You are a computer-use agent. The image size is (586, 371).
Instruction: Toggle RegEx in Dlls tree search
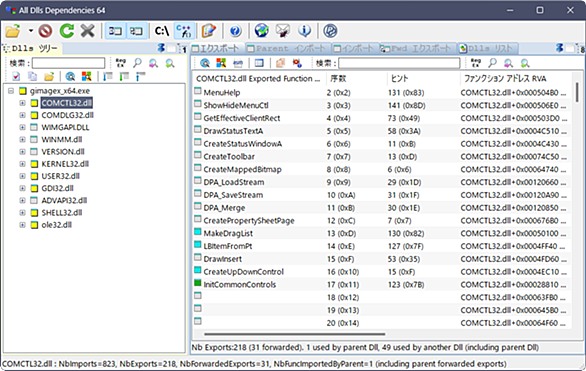tap(120, 63)
